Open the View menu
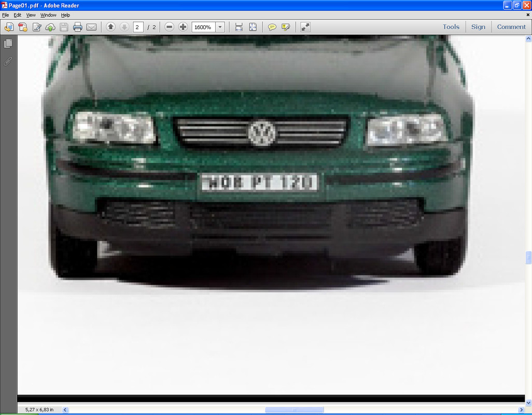Screen dimensions: 532x415 pyautogui.click(x=31, y=15)
